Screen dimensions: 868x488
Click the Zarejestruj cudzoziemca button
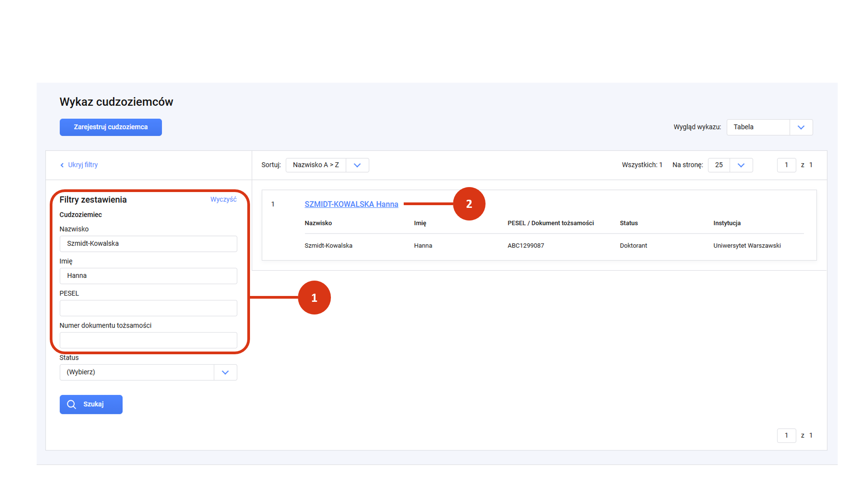110,127
